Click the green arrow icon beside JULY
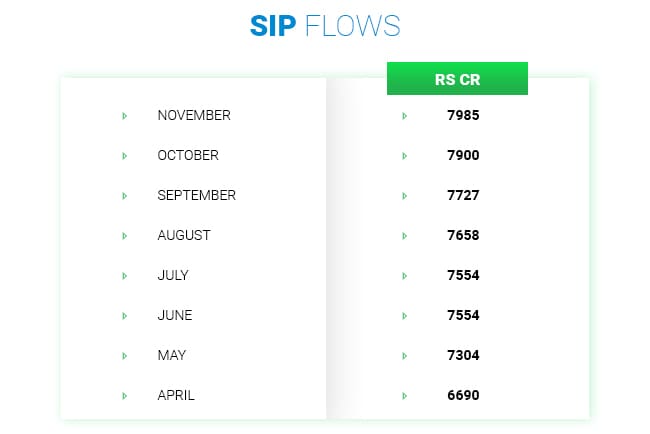 click(x=124, y=276)
